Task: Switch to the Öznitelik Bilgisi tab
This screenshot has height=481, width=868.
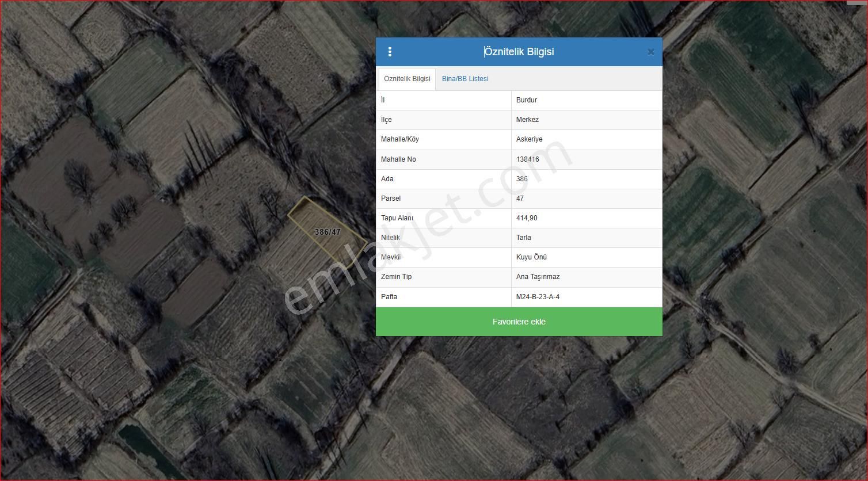Action: (x=407, y=79)
